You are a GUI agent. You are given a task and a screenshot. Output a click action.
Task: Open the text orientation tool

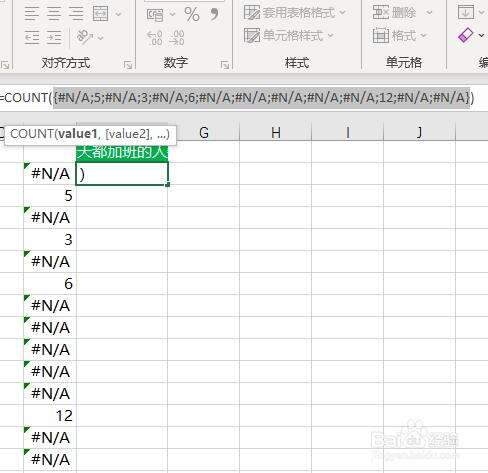[85, 36]
